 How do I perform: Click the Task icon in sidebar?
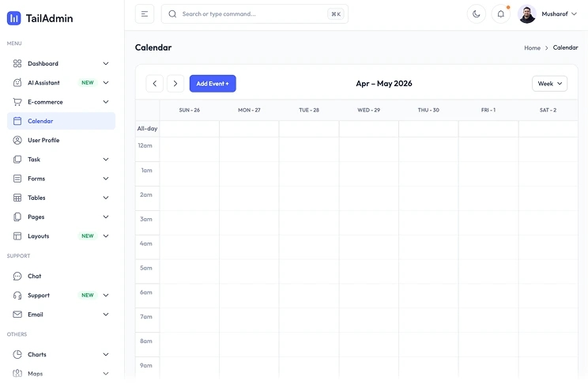(17, 159)
